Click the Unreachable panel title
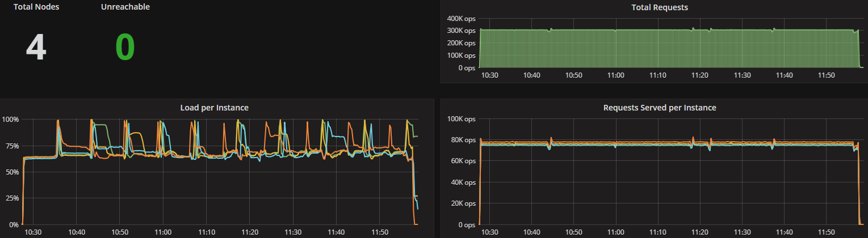Image resolution: width=868 pixels, height=238 pixels. pos(125,7)
